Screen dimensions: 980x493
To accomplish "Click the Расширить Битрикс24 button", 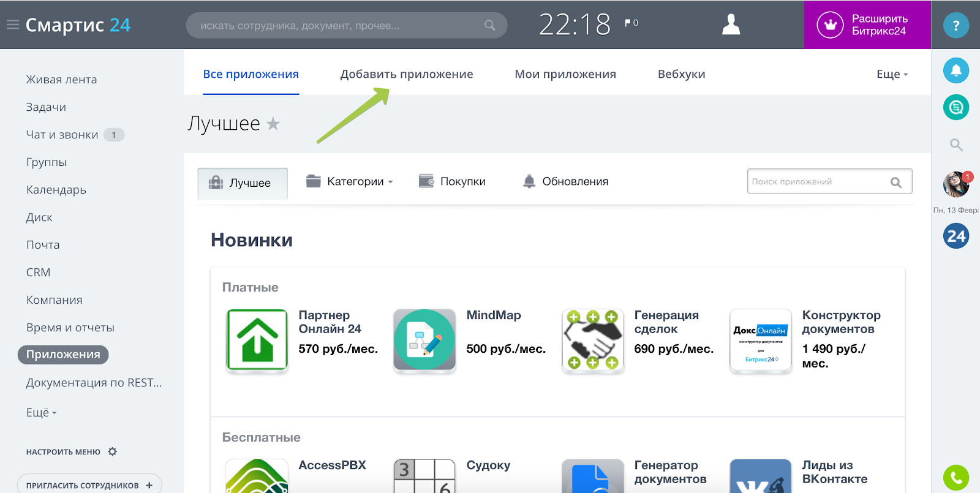I will [867, 25].
